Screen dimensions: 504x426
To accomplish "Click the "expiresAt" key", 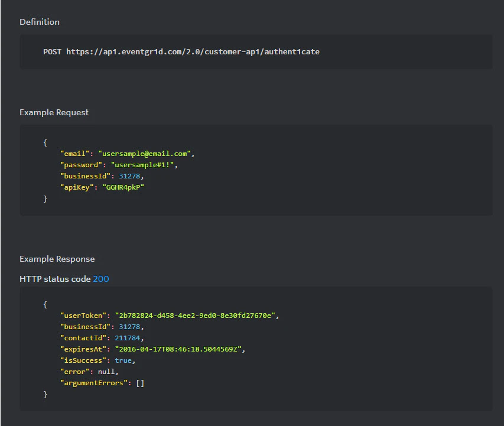I will pyautogui.click(x=83, y=349).
